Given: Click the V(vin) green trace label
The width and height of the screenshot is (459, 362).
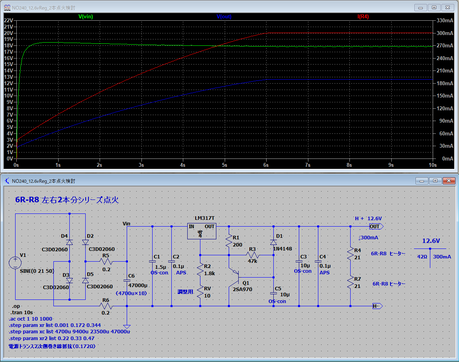Looking at the screenshot, I should point(86,16).
